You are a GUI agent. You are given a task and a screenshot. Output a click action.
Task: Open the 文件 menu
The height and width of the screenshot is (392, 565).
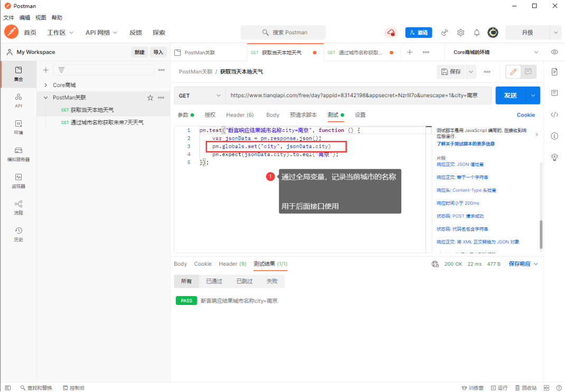click(8, 17)
